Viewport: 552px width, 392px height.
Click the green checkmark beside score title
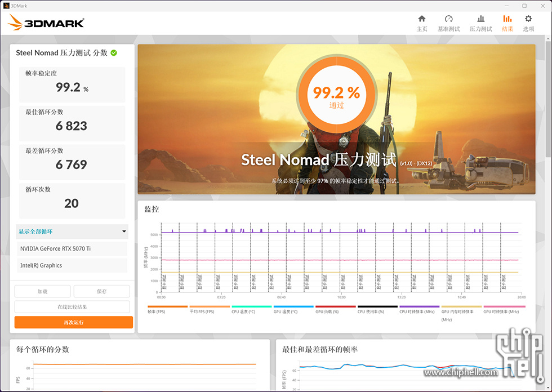114,53
